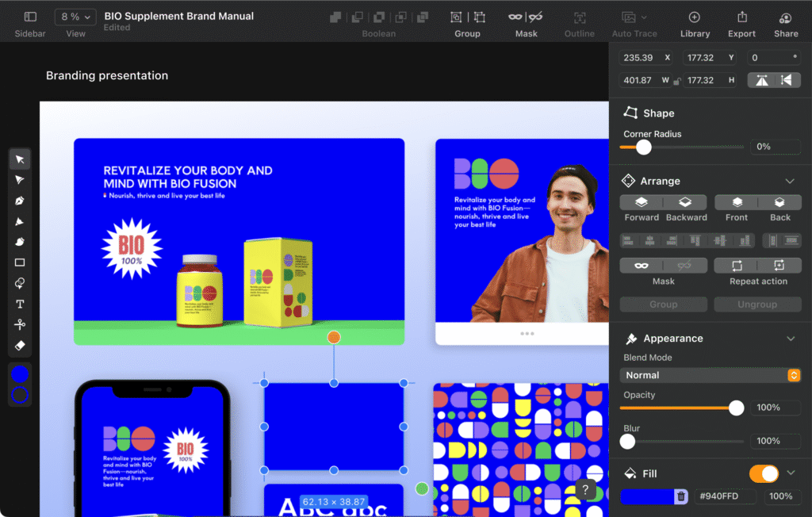This screenshot has height=517, width=812.
Task: Flip the shape horizontally
Action: (786, 80)
